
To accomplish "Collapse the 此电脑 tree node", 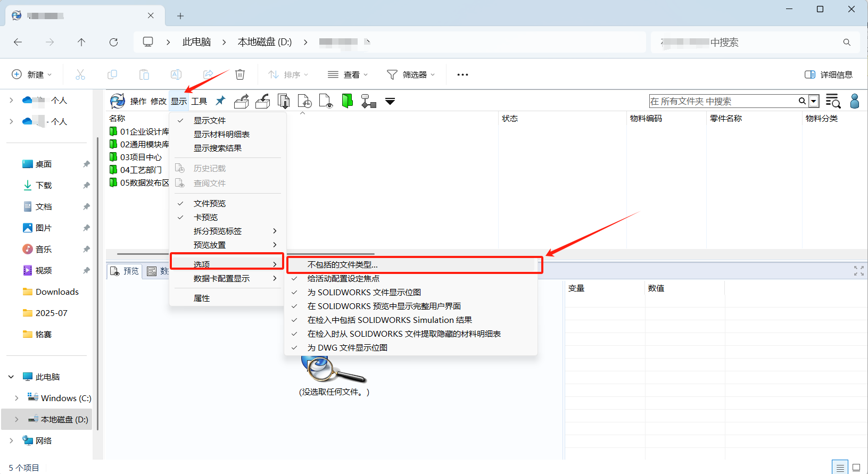I will 11,377.
